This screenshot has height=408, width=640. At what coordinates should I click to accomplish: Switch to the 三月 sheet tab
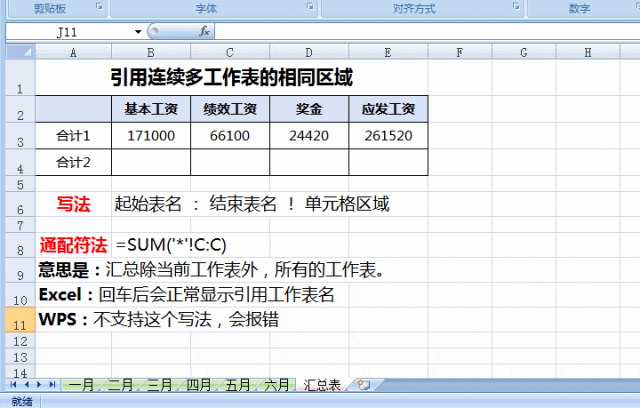pyautogui.click(x=159, y=385)
